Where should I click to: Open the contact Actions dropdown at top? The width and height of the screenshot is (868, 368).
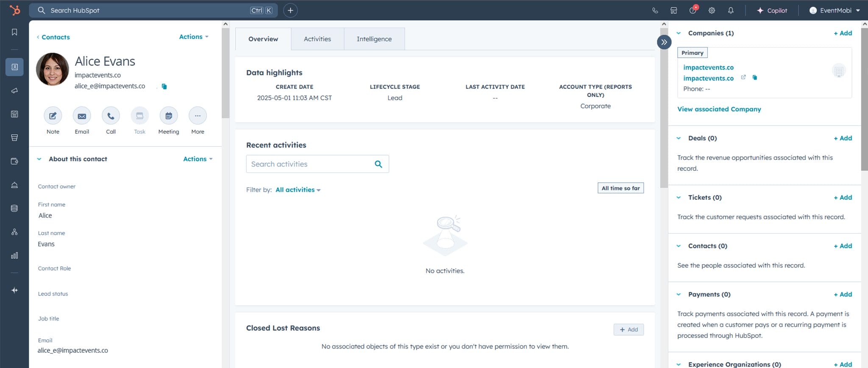point(194,37)
